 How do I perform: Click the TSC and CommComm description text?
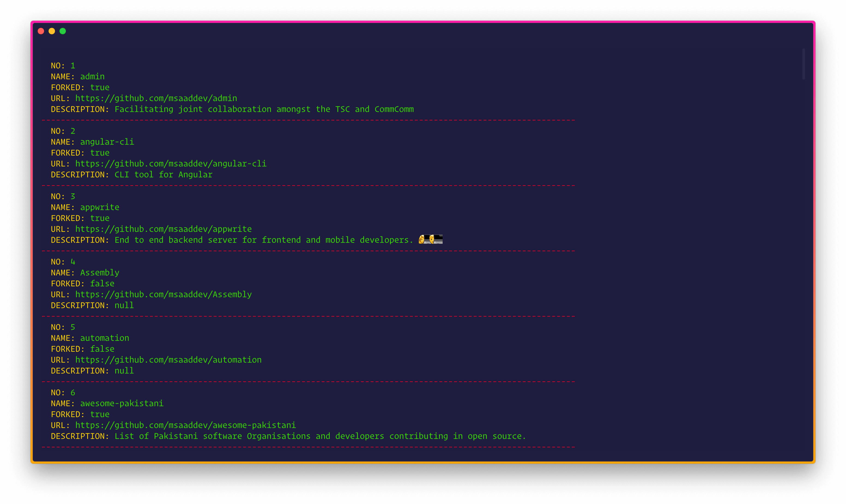coord(264,109)
